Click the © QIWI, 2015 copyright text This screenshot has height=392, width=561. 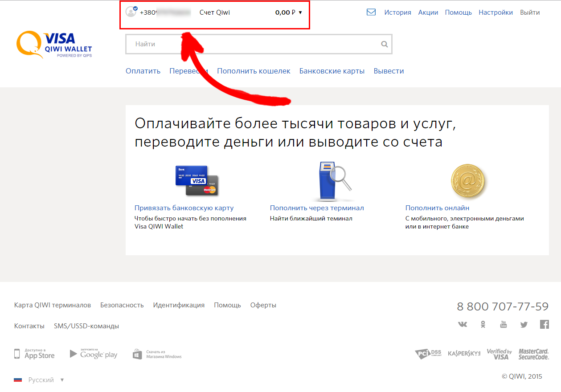point(522,376)
